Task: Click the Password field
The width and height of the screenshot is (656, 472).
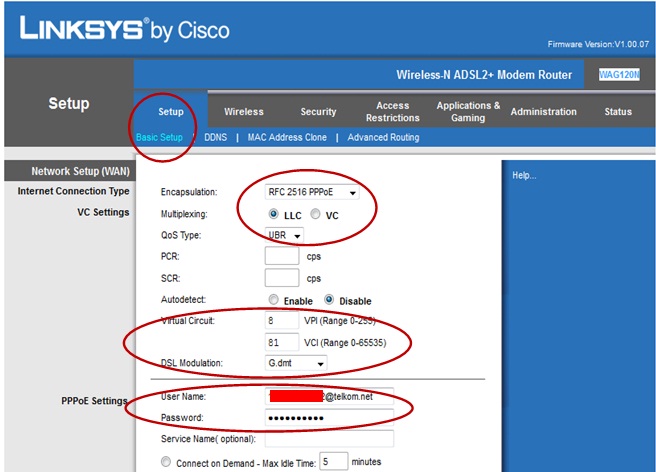Action: [x=329, y=418]
